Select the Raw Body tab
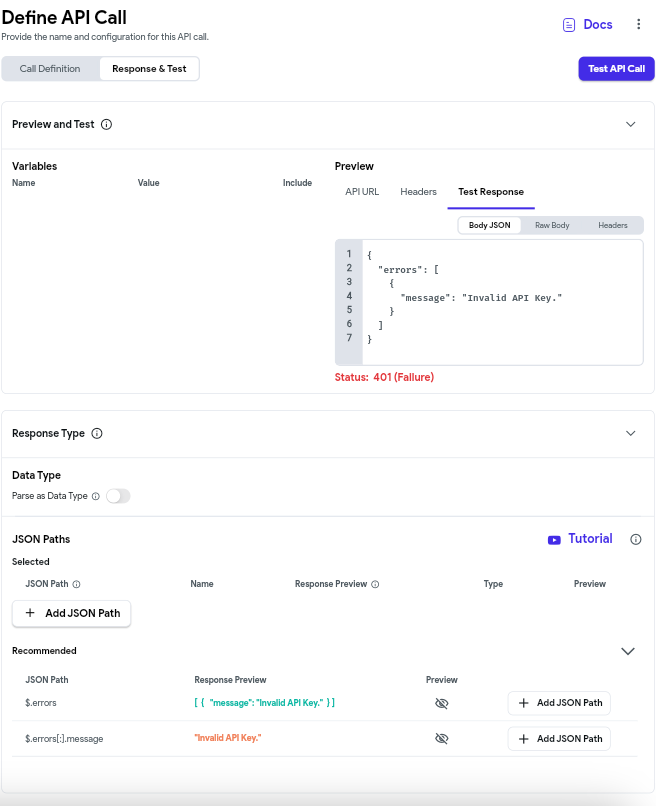Screen dimensions: 656x806 tap(552, 225)
